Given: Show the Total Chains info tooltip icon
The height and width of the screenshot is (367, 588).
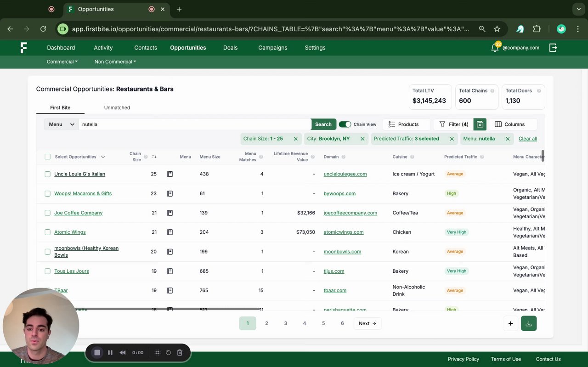Looking at the screenshot, I should click(x=492, y=91).
